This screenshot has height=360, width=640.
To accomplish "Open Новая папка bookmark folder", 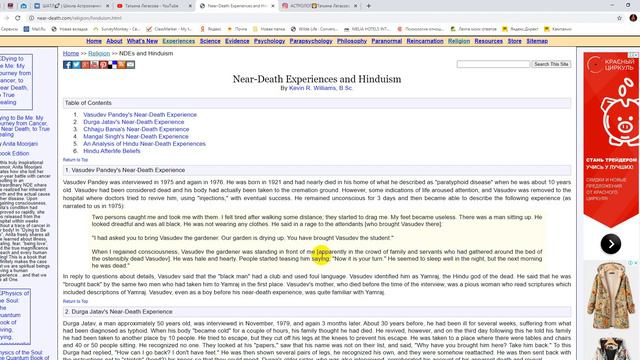I will tap(269, 29).
